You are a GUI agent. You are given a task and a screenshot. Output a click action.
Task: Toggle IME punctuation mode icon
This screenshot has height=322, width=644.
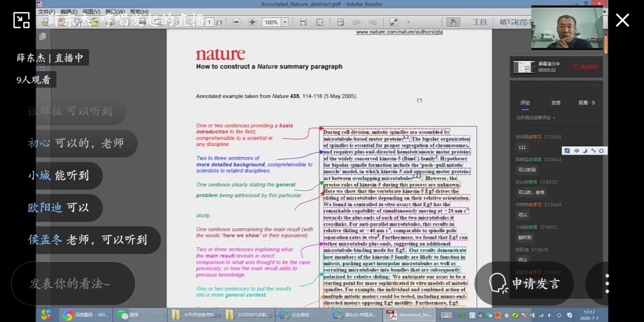pos(593,151)
